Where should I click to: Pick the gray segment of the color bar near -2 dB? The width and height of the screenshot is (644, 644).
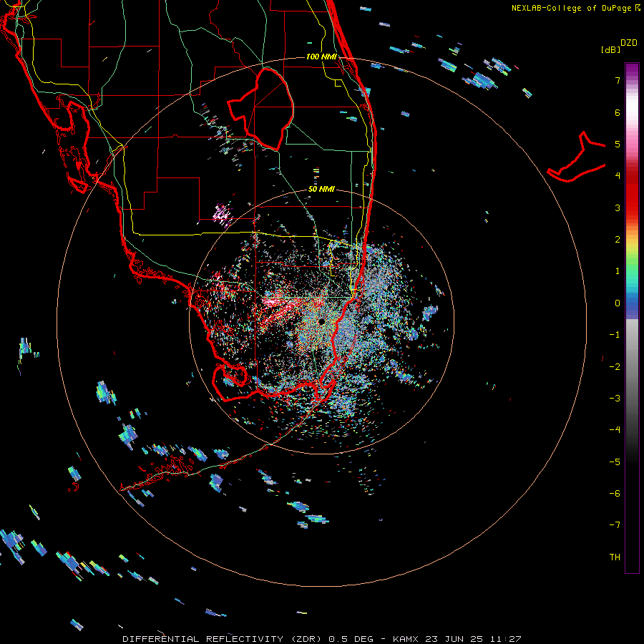pyautogui.click(x=632, y=366)
